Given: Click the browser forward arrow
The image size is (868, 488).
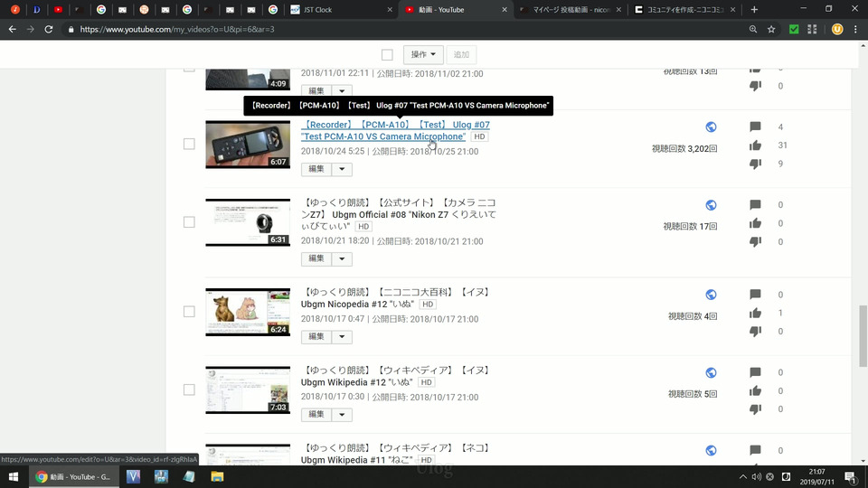Looking at the screenshot, I should click(31, 29).
